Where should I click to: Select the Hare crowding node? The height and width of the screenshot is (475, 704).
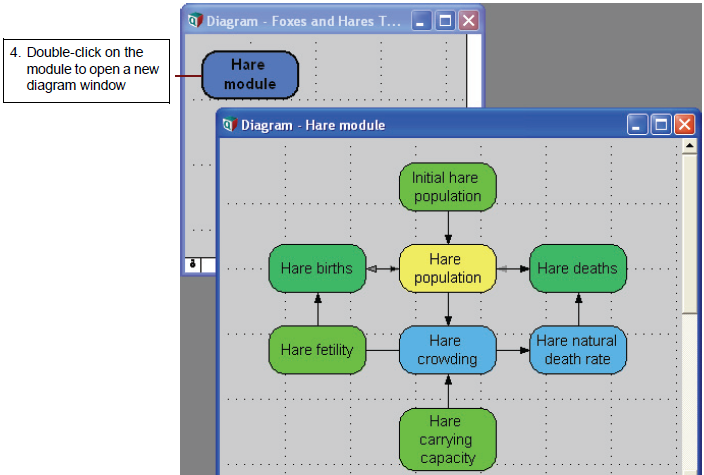pos(448,350)
